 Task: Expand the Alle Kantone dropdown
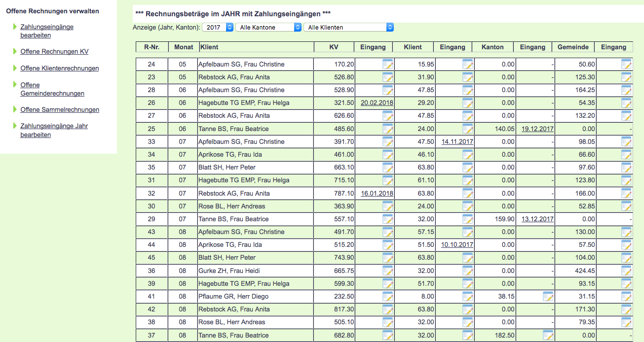coord(268,28)
